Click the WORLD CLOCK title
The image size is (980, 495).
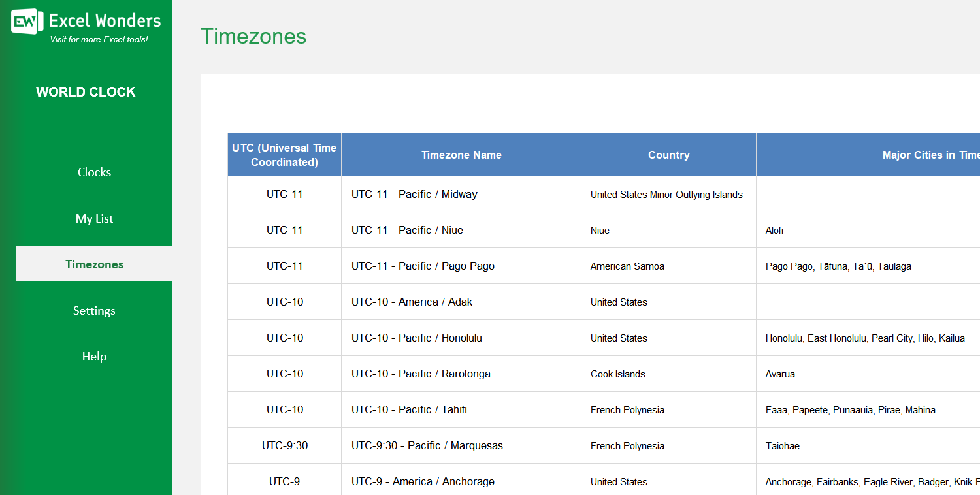86,92
